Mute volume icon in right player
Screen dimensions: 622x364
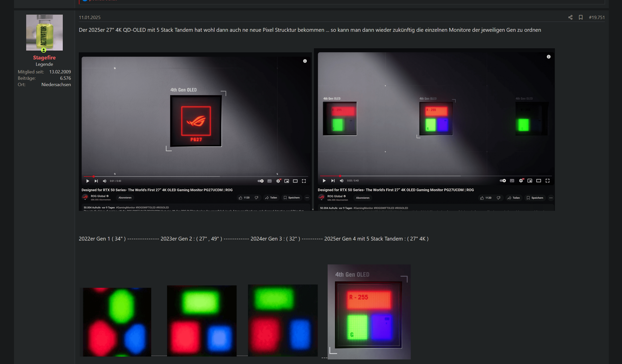point(341,181)
